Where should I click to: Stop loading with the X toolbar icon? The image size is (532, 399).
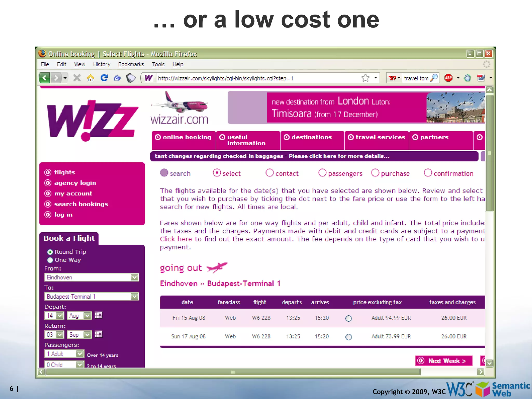pyautogui.click(x=77, y=78)
